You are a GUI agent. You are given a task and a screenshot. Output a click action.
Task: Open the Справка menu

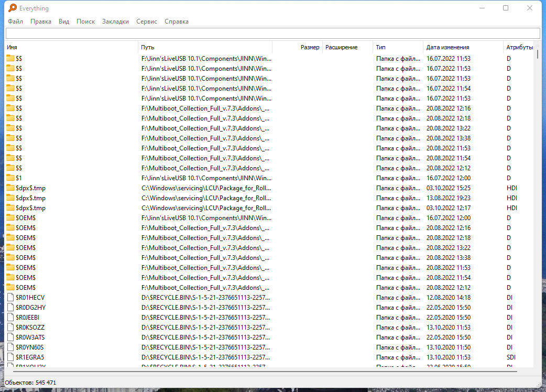pyautogui.click(x=177, y=21)
